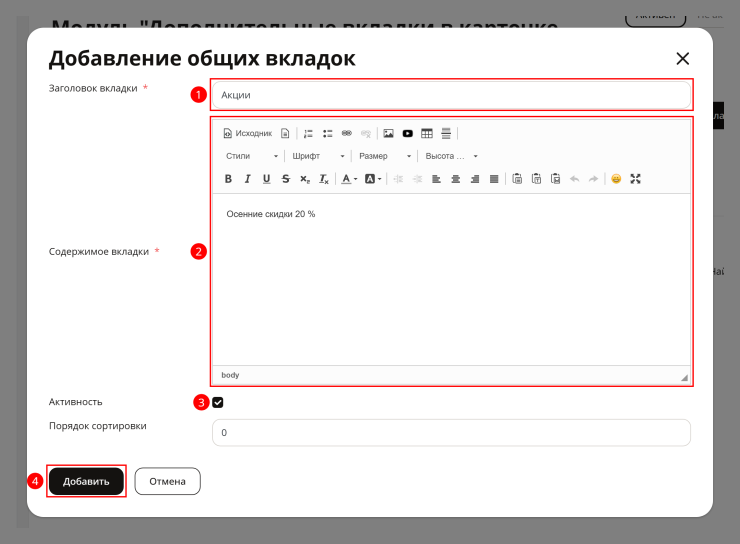Screen dimensions: 740x544
Task: Click the decrease indent icon
Action: (398, 179)
